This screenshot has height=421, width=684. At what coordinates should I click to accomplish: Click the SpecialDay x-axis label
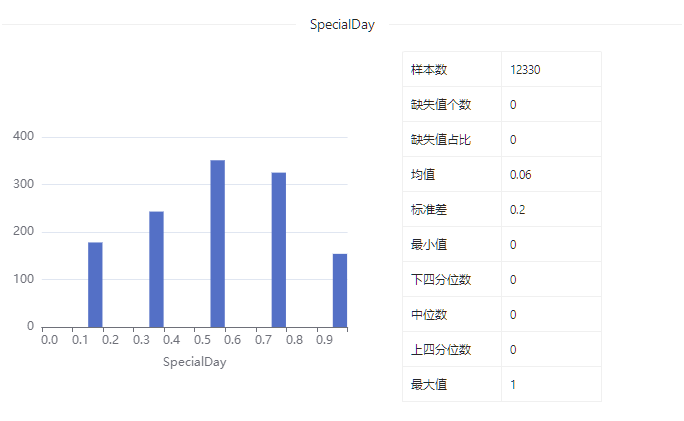pos(195,362)
